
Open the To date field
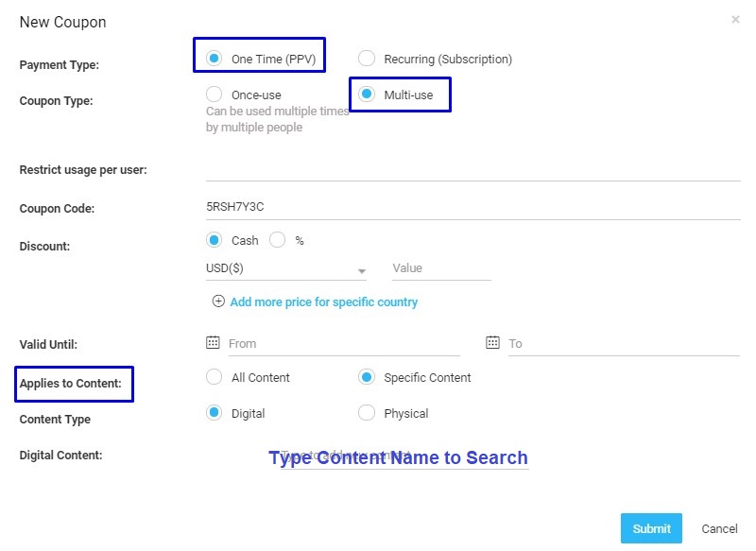click(x=624, y=344)
